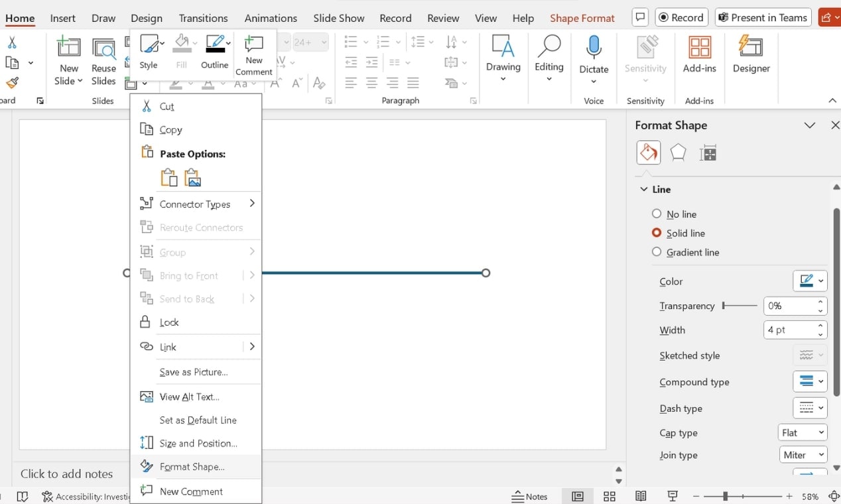Click the Center alignment icon
Viewport: 841px width, 504px height.
371,83
